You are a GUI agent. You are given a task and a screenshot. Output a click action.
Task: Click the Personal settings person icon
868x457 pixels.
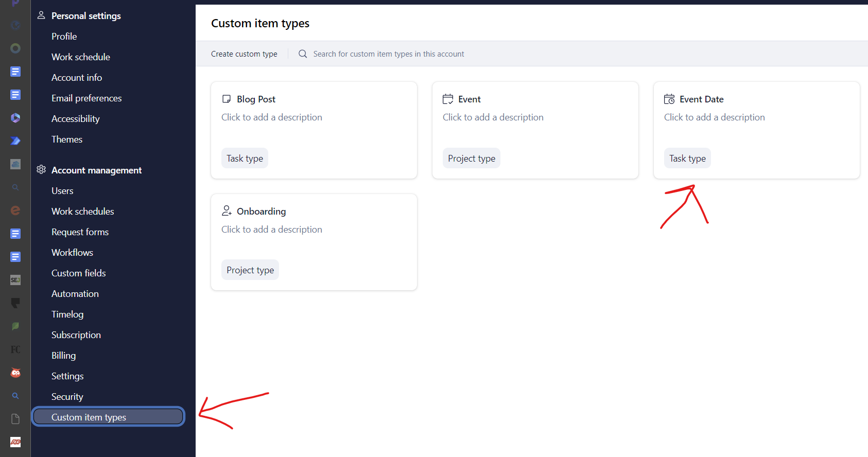point(41,15)
